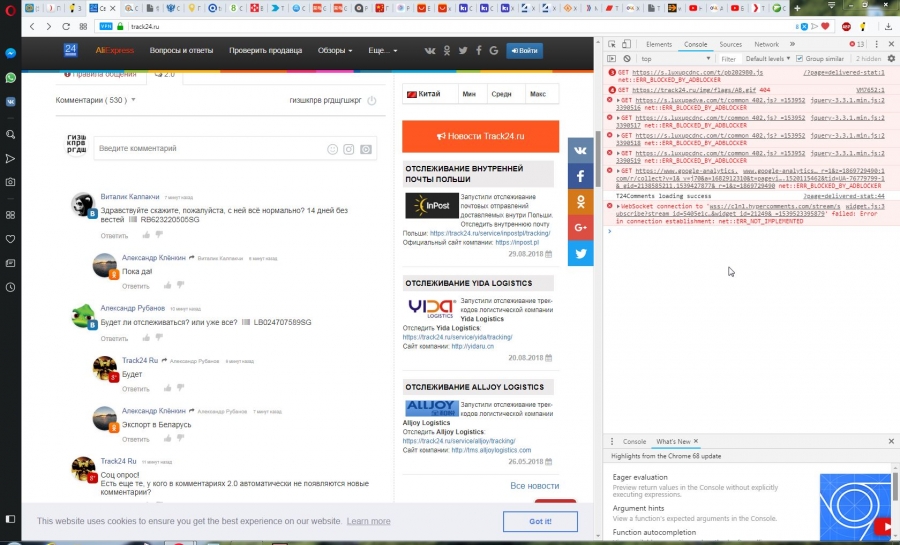
Task: Open console settings gear
Action: tap(891, 59)
